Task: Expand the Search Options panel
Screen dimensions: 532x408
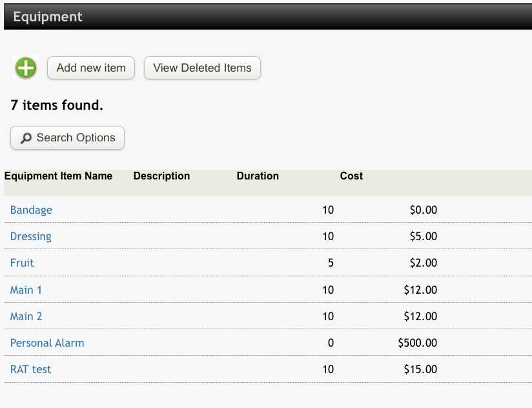Action: tap(68, 138)
